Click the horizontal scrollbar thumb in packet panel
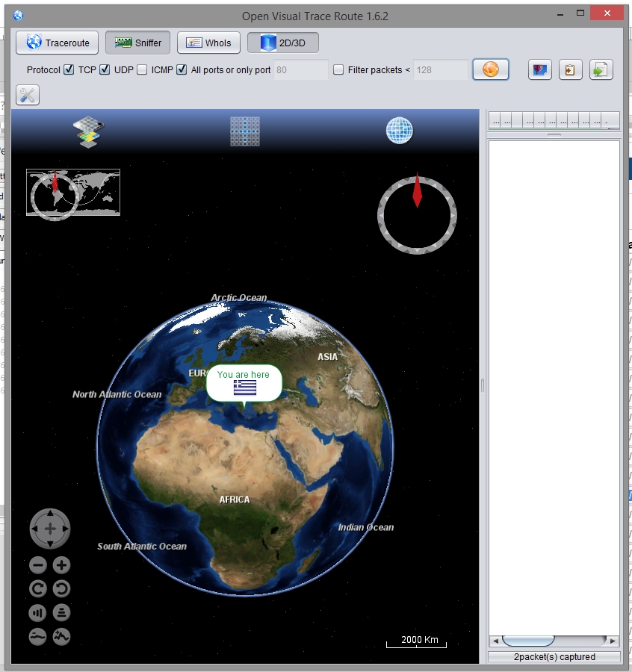This screenshot has width=632, height=672. (528, 641)
